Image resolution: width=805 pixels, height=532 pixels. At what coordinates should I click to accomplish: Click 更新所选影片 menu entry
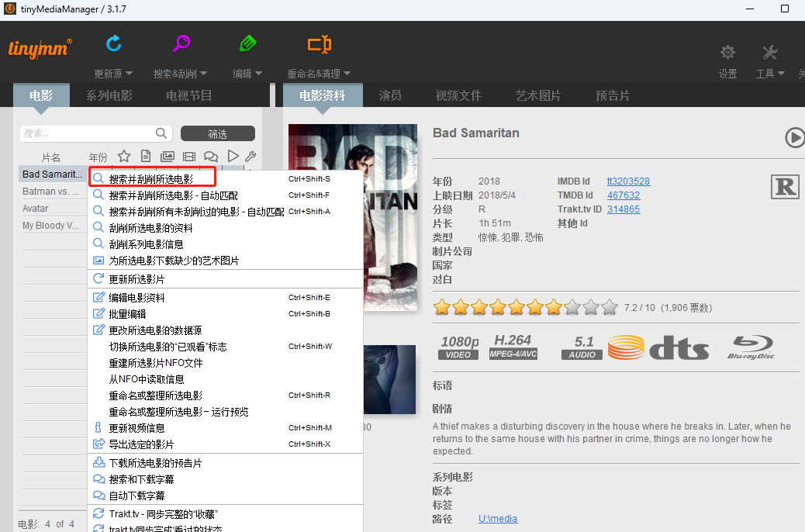pos(226,279)
